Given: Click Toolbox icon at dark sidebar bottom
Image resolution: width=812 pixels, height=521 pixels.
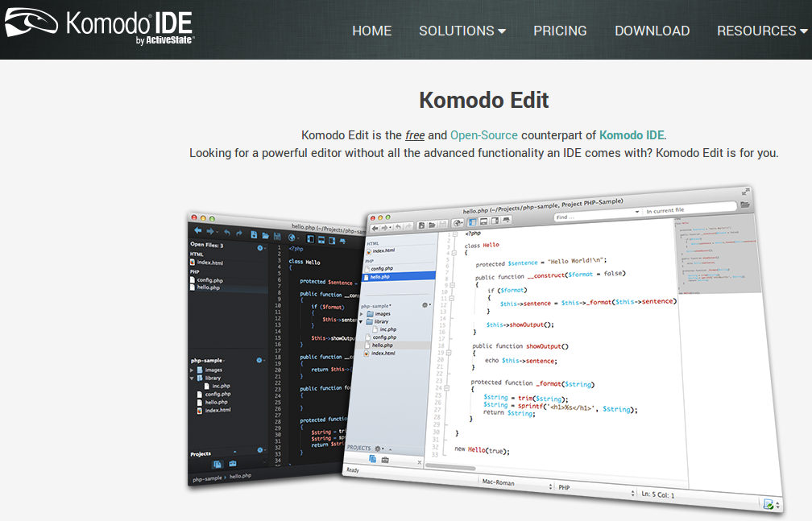Looking at the screenshot, I should (233, 464).
